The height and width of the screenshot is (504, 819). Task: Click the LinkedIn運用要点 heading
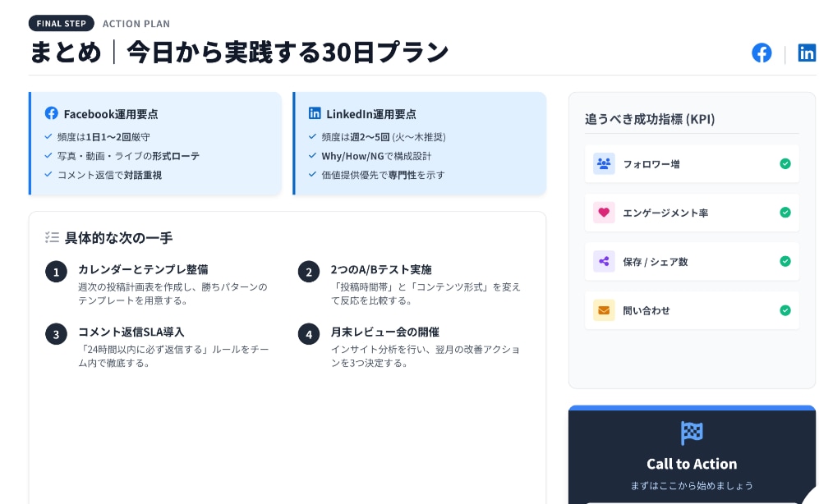[x=371, y=114]
